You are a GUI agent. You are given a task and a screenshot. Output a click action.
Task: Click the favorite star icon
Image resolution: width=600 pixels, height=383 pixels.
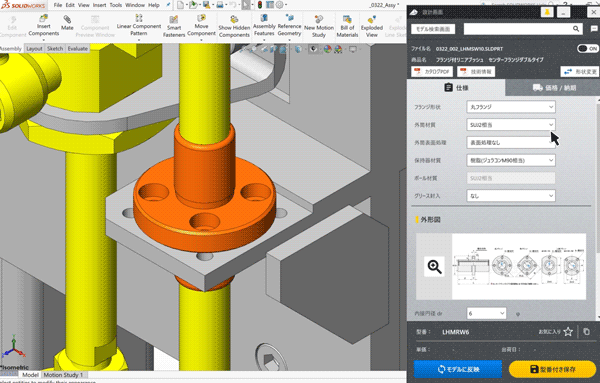(568, 332)
